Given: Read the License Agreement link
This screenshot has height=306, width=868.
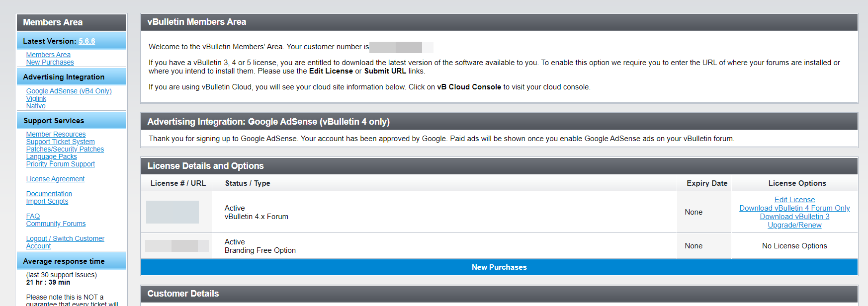Looking at the screenshot, I should pos(55,179).
